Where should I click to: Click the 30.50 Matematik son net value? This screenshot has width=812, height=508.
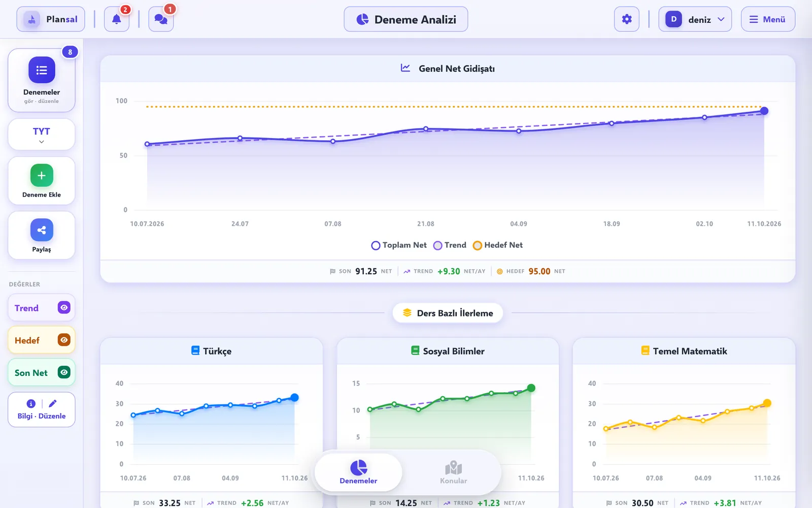coord(642,503)
